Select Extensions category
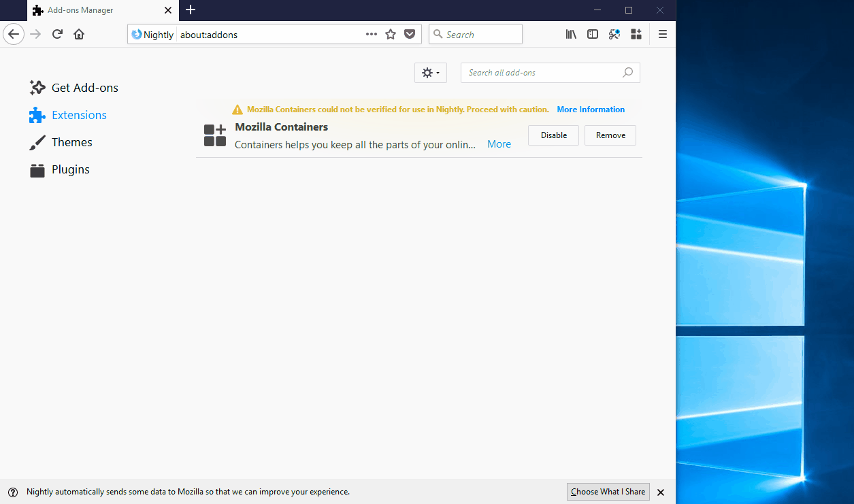This screenshot has width=854, height=504. [x=68, y=115]
